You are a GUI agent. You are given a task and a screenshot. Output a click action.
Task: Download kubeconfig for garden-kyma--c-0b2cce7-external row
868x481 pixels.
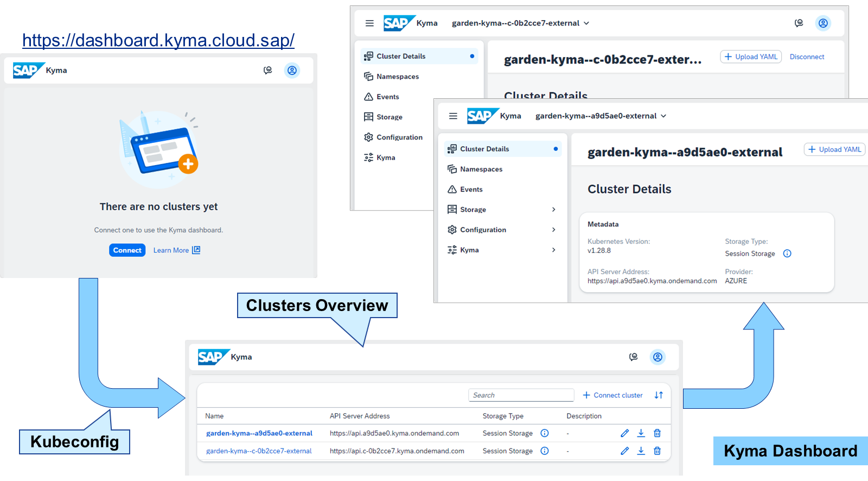click(641, 451)
